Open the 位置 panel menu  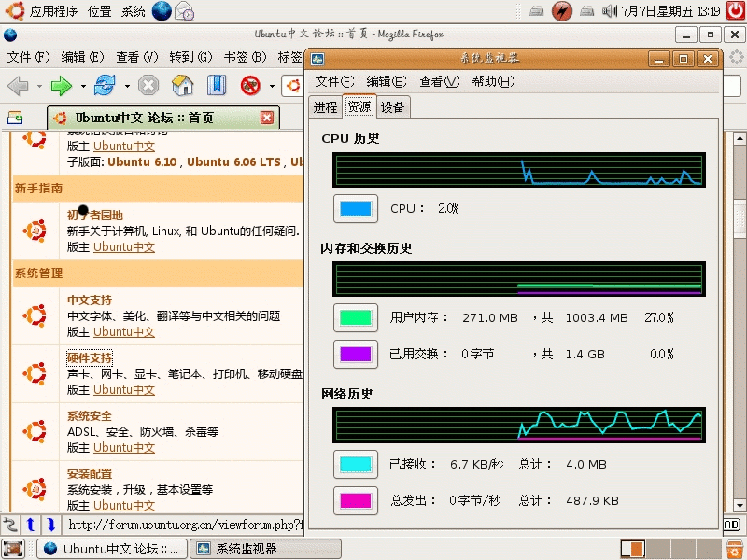(100, 11)
